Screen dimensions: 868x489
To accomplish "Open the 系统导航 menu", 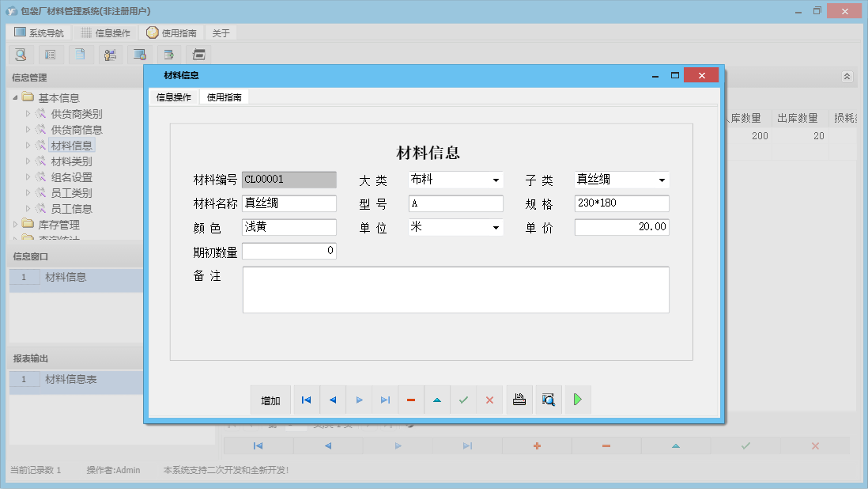I will 38,33.
